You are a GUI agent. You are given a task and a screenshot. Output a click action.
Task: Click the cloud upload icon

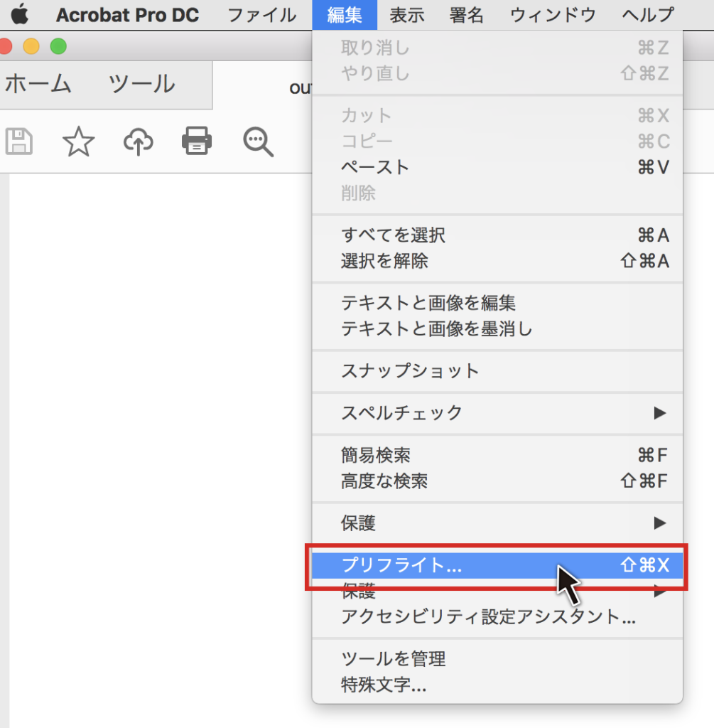[139, 141]
